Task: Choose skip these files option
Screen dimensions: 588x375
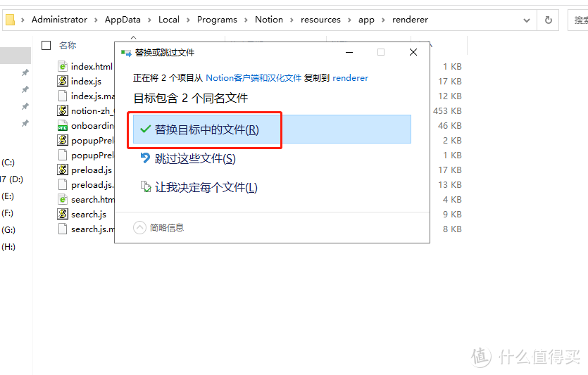Action: tap(187, 158)
